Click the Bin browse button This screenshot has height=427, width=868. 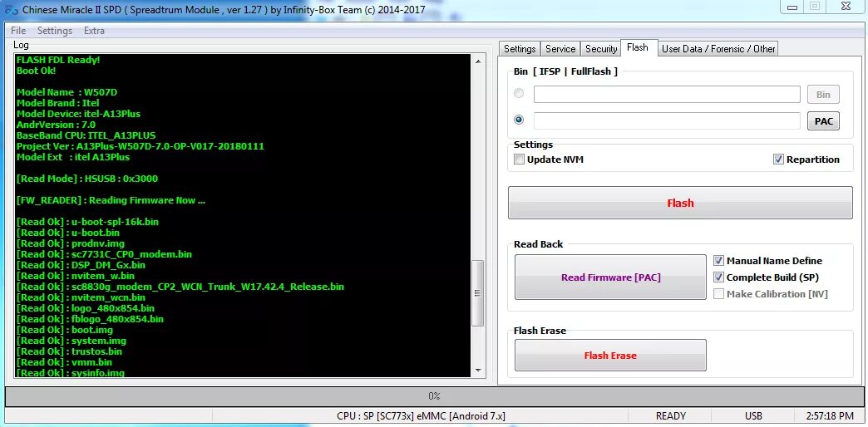pyautogui.click(x=823, y=95)
